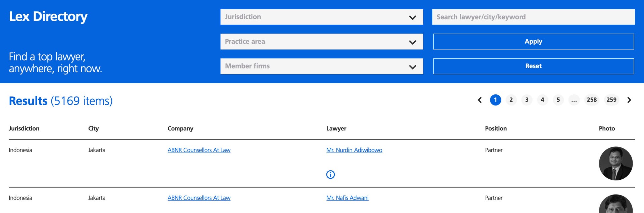
Task: Jump to results page 259
Action: coord(612,100)
